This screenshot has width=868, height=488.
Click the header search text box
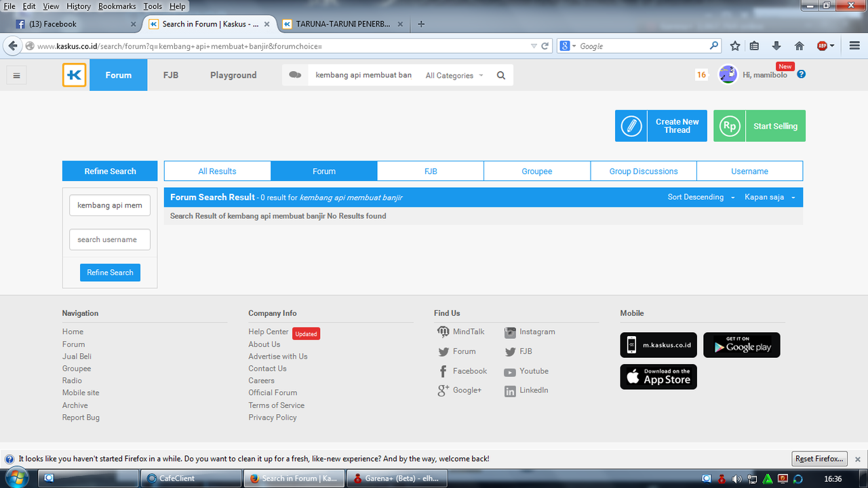point(364,75)
